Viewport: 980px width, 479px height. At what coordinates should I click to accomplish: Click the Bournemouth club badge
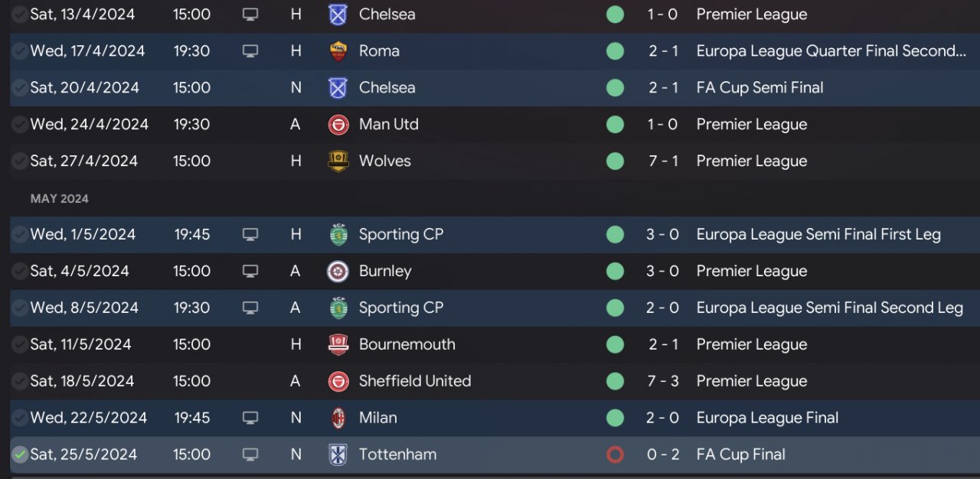[x=338, y=345]
